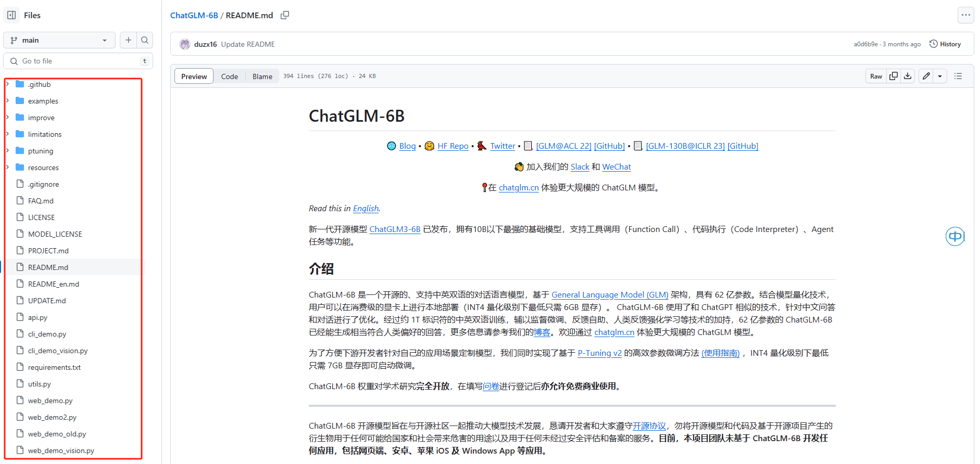The image size is (980, 464).
Task: Open the ChatGLM3-6B link
Action: pos(395,229)
